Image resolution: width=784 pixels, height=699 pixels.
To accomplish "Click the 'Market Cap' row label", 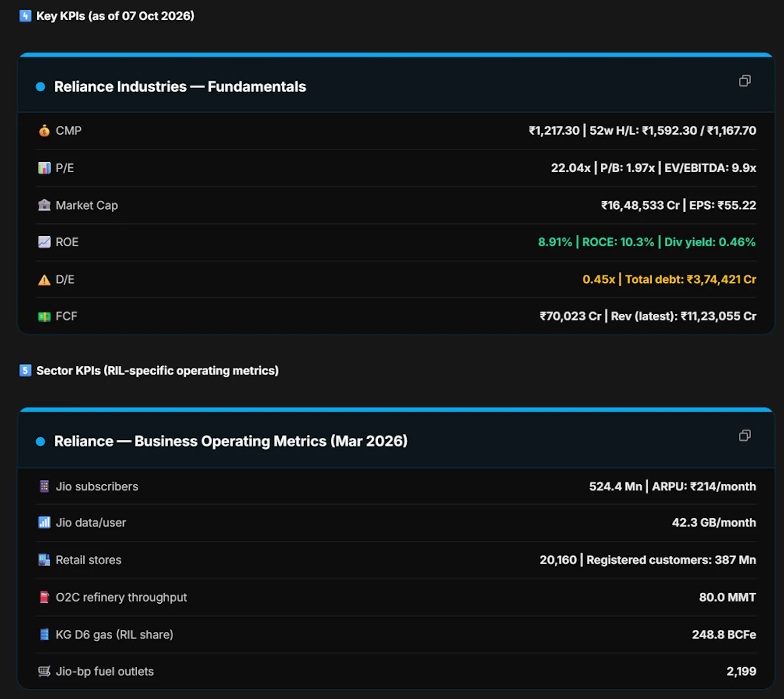I will pyautogui.click(x=87, y=205).
